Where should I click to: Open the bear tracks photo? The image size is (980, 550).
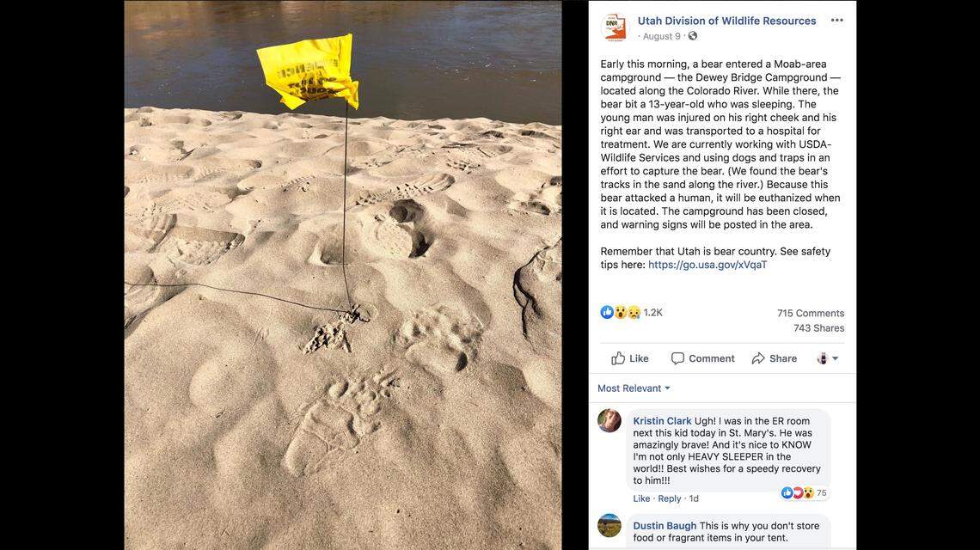point(342,275)
